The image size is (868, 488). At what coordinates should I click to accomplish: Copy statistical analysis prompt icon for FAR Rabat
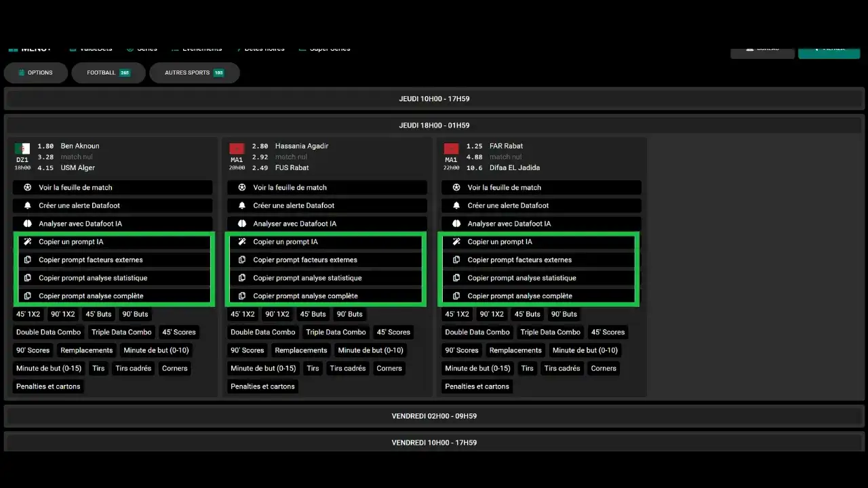point(456,278)
